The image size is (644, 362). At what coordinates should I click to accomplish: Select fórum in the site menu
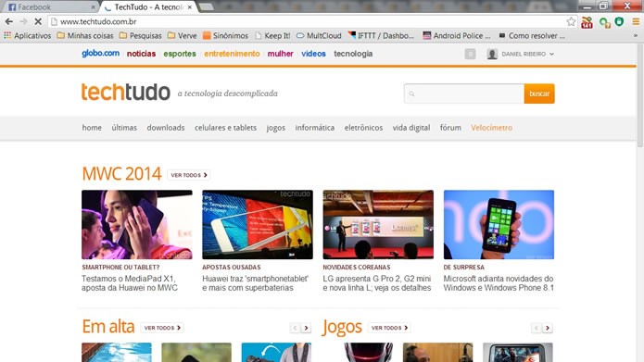(x=450, y=128)
